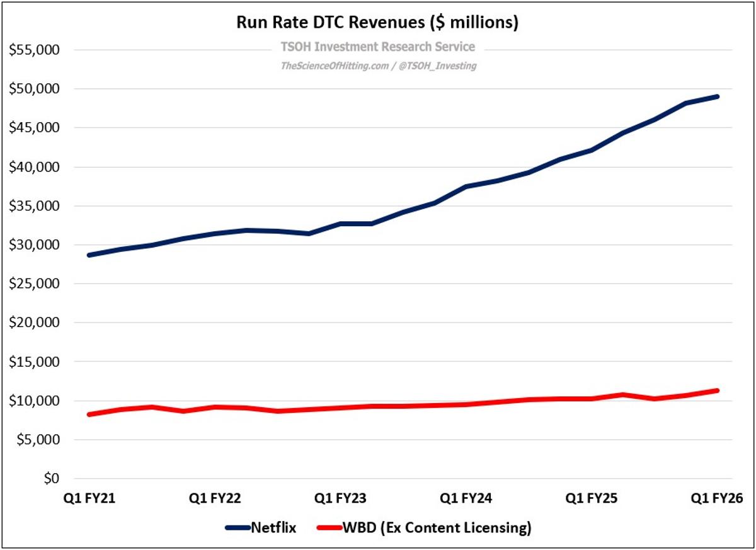Click the 'Q1 FY23' x-axis label
756x550 pixels.
pos(340,500)
